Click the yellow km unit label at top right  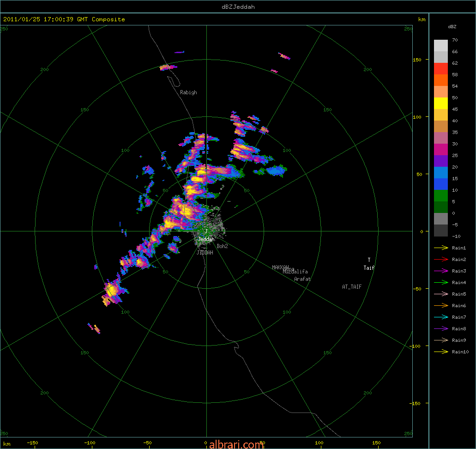click(x=422, y=19)
